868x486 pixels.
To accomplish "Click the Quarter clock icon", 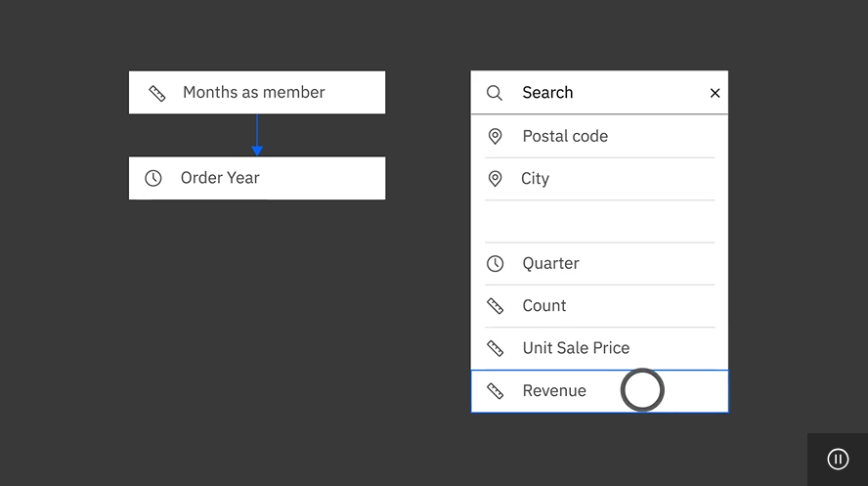I will (495, 263).
